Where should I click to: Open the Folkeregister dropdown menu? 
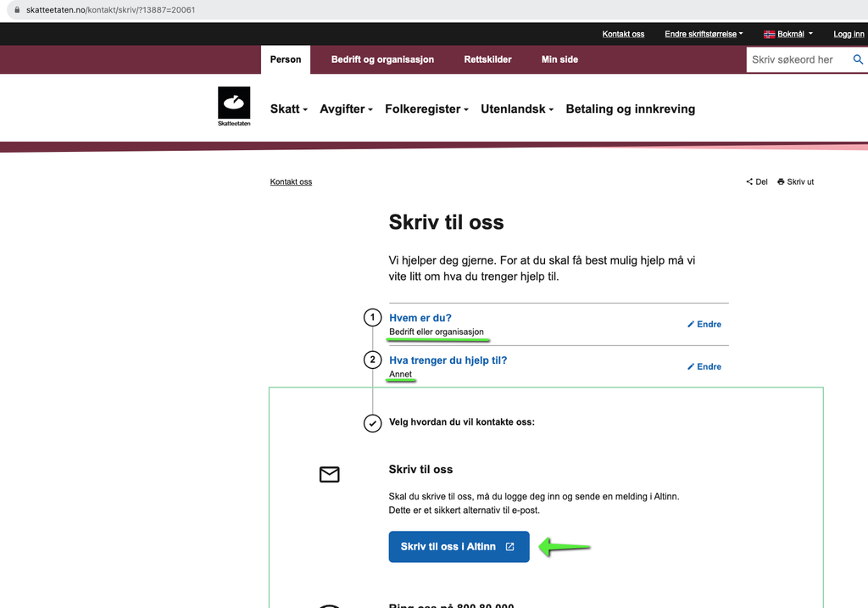426,109
